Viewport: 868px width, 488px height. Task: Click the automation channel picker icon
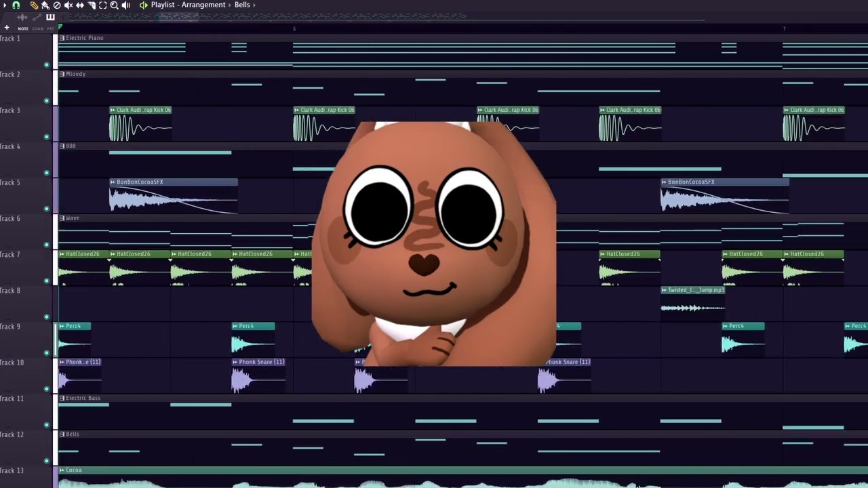[x=37, y=17]
